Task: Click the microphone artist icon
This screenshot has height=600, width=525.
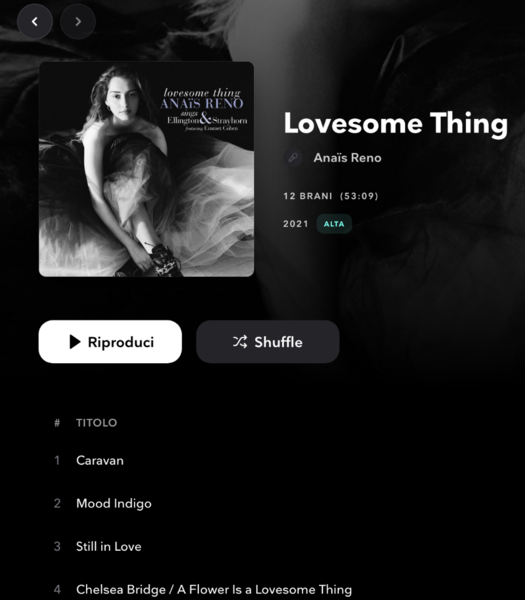Action: point(293,158)
